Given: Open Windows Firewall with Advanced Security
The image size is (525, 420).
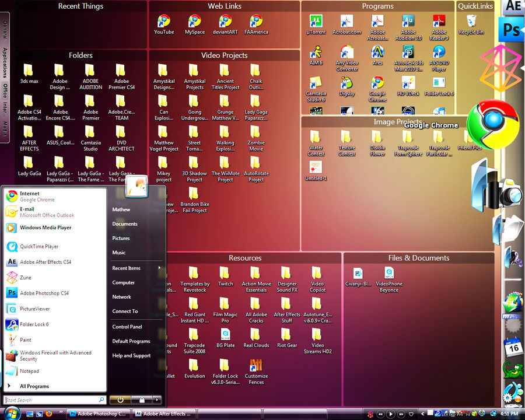Looking at the screenshot, I should pos(55,355).
